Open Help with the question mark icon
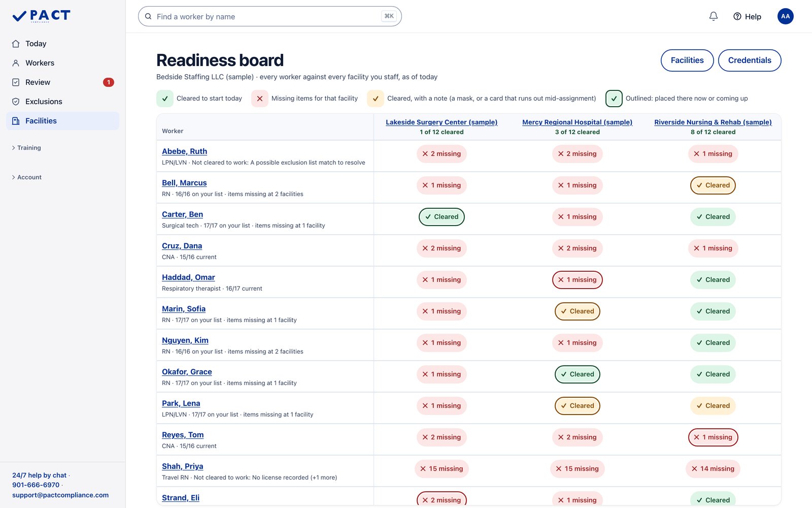This screenshot has width=812, height=508. (747, 16)
